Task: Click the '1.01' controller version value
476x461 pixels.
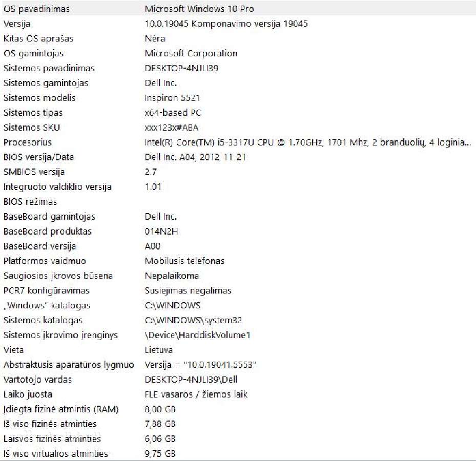Action: (153, 187)
